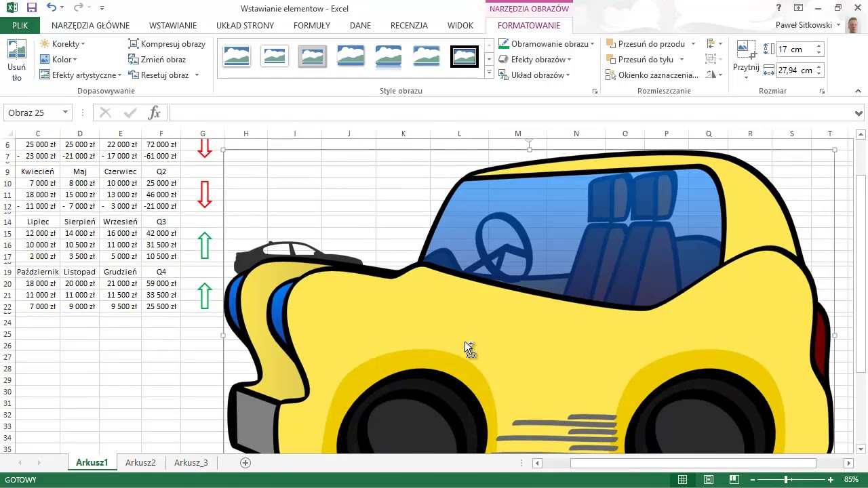Collapse the ribbon with the arrow icon

pos(857,91)
